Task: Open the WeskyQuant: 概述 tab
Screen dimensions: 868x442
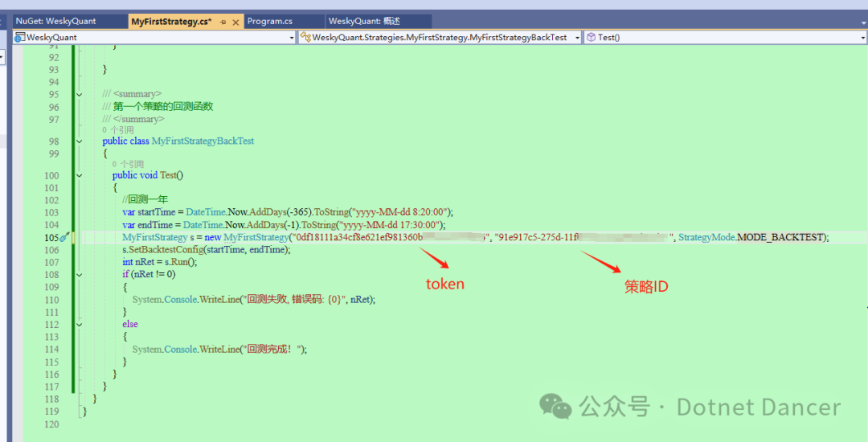Action: pyautogui.click(x=364, y=21)
